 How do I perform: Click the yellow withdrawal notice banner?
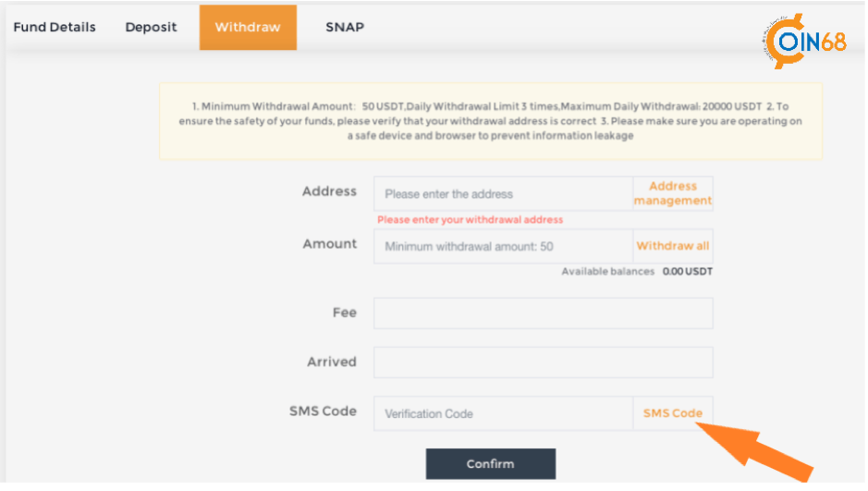pos(491,121)
